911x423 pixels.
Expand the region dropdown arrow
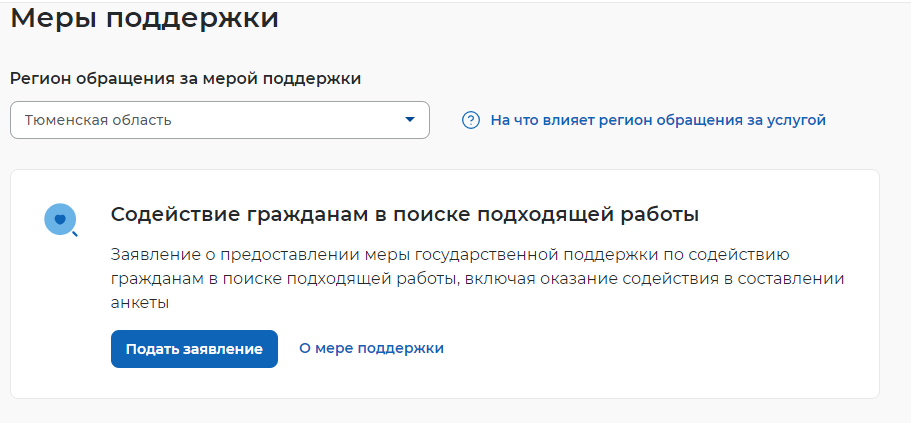409,120
